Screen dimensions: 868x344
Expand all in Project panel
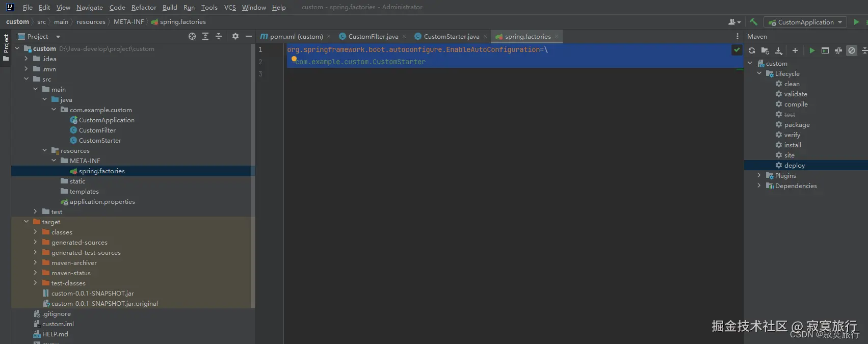205,36
